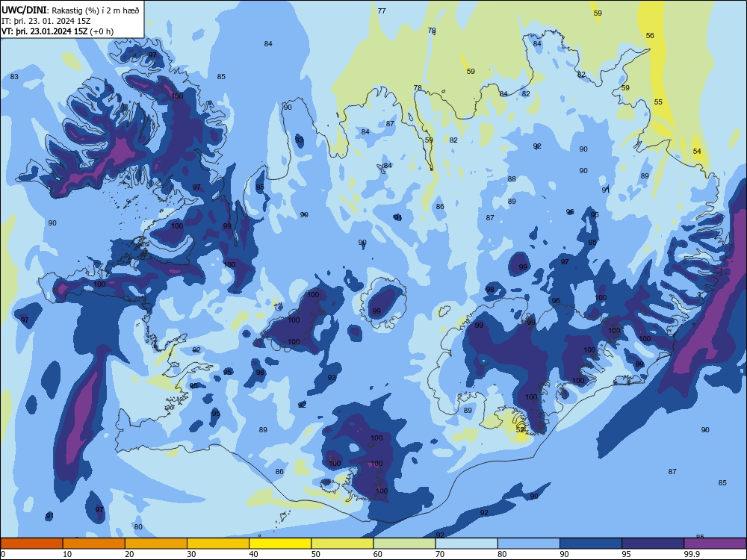This screenshot has width=747, height=560.
Task: Click the humidity value '54' on the map
Action: click(697, 152)
